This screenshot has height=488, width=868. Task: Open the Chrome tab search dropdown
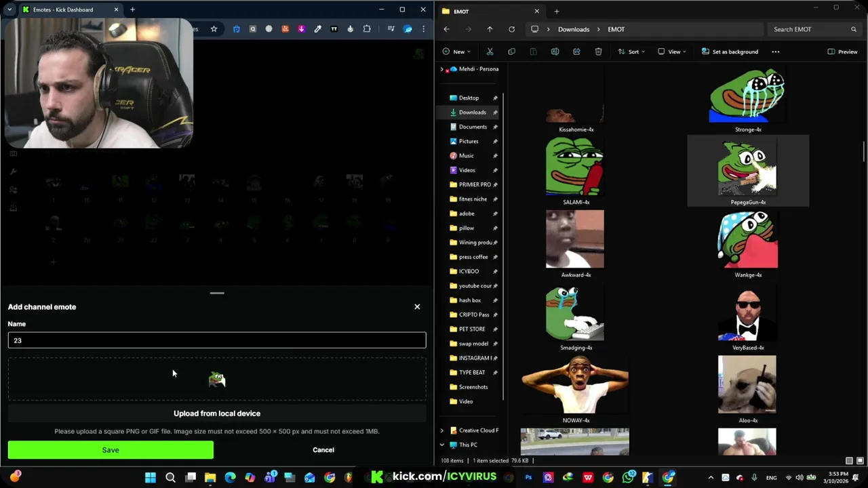(9, 9)
